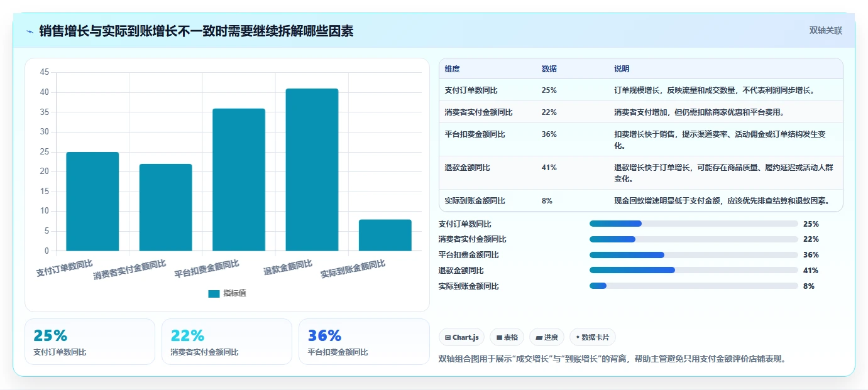Select the 表格 tag chip

(507, 337)
